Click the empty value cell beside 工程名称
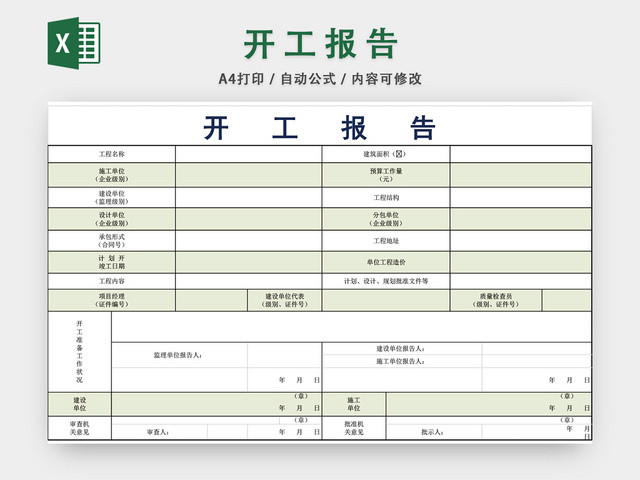Image resolution: width=640 pixels, height=480 pixels. click(x=249, y=154)
